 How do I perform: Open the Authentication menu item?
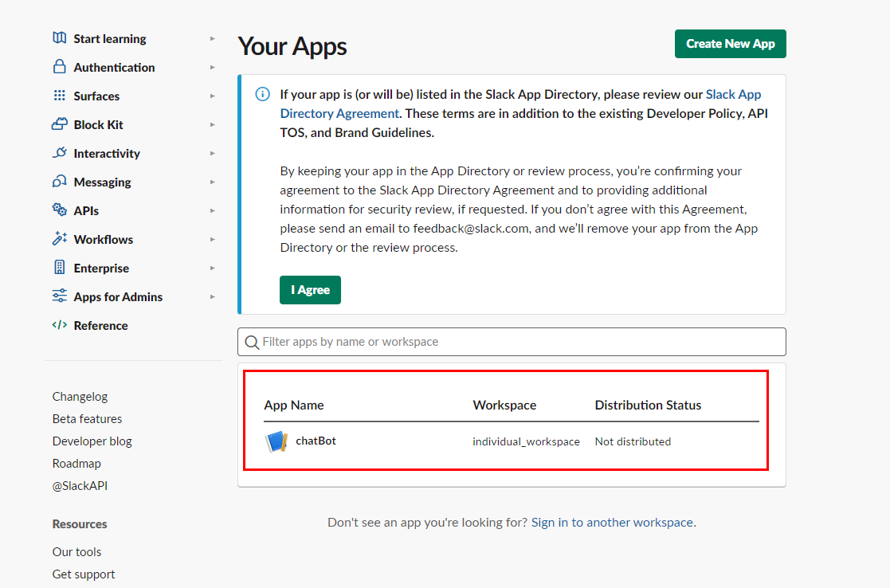point(114,68)
